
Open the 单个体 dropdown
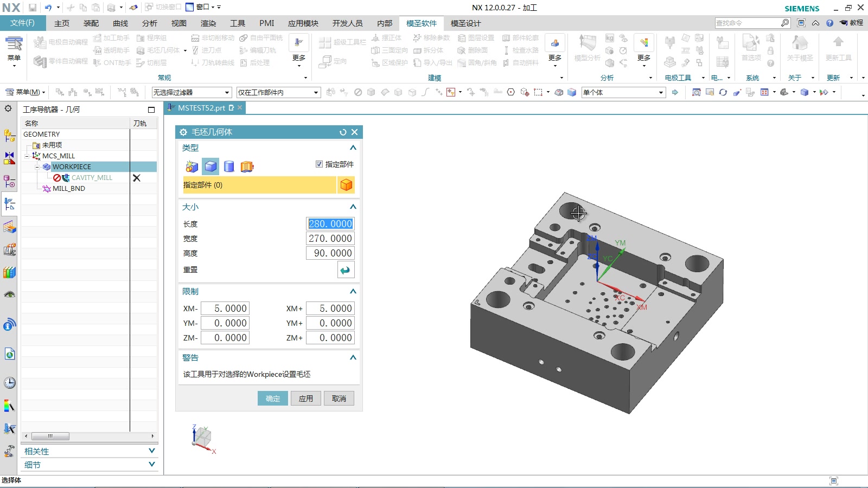tap(623, 93)
